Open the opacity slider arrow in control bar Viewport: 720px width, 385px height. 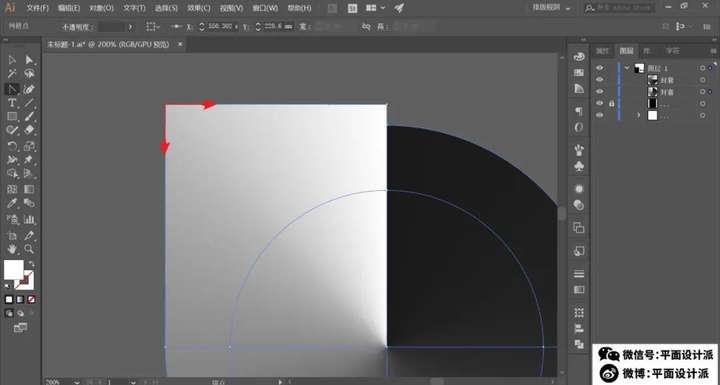(x=130, y=27)
